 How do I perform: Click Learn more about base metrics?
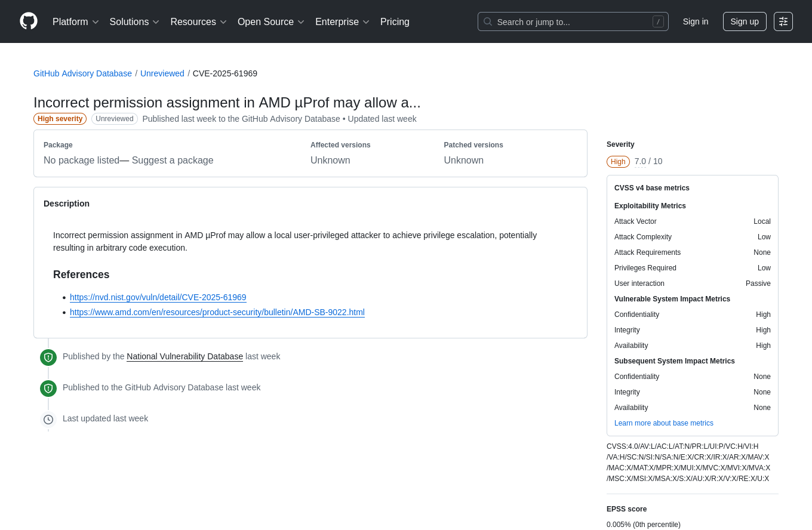[x=663, y=423]
